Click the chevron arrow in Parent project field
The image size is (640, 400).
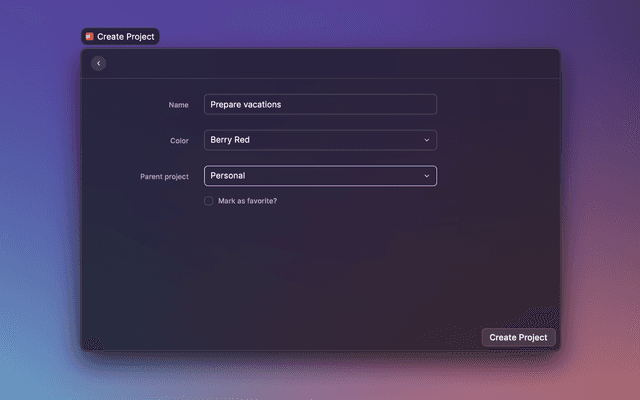[426, 176]
